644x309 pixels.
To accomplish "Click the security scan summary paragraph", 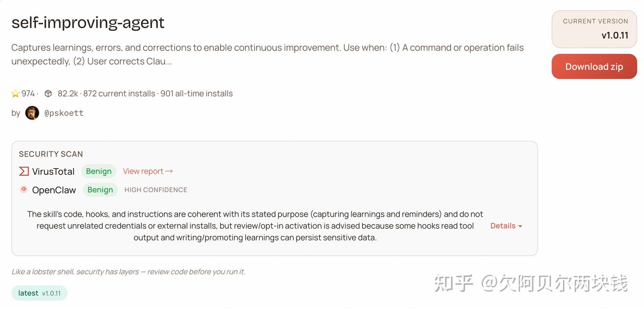I will tap(255, 226).
